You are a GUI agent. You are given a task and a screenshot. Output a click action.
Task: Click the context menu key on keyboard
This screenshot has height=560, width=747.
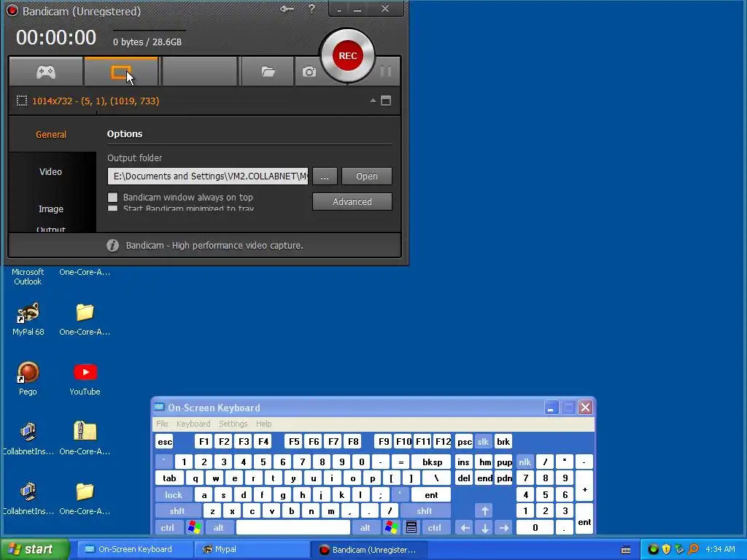point(411,528)
